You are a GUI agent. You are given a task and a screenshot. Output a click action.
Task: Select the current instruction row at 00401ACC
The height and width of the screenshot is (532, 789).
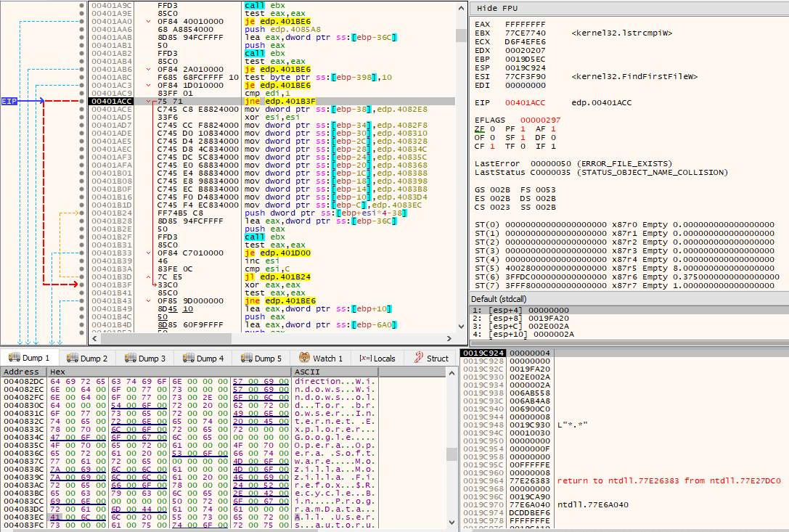click(271, 101)
